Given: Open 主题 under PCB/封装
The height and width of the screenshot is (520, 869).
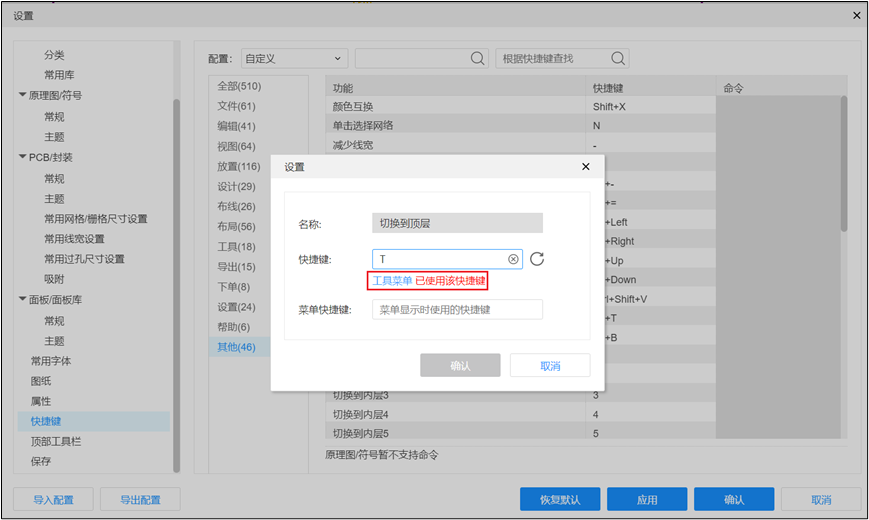Looking at the screenshot, I should [54, 198].
